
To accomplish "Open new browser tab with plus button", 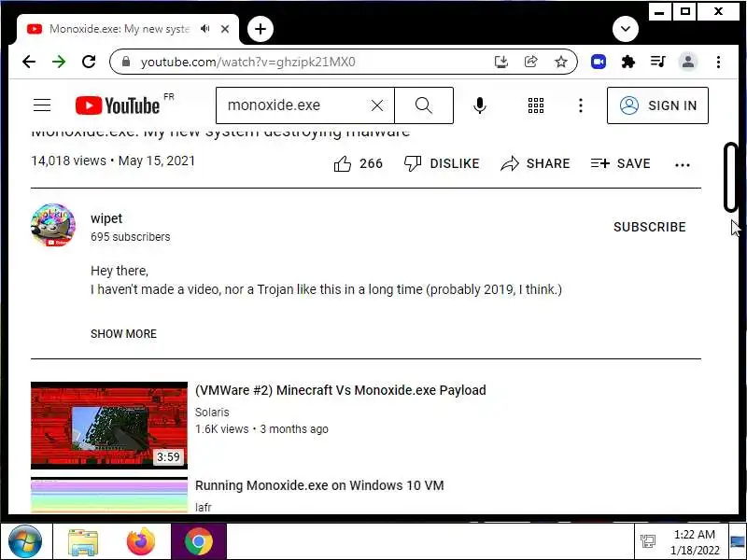I will pyautogui.click(x=261, y=29).
